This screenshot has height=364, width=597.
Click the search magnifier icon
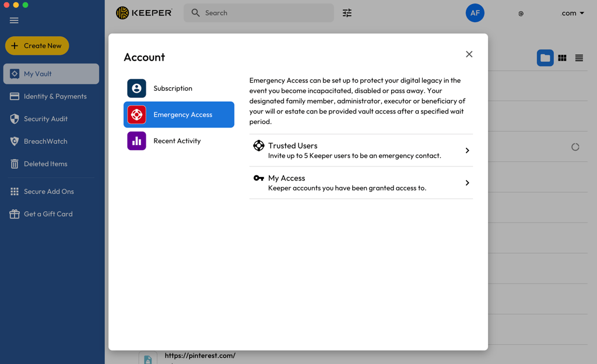tap(195, 13)
